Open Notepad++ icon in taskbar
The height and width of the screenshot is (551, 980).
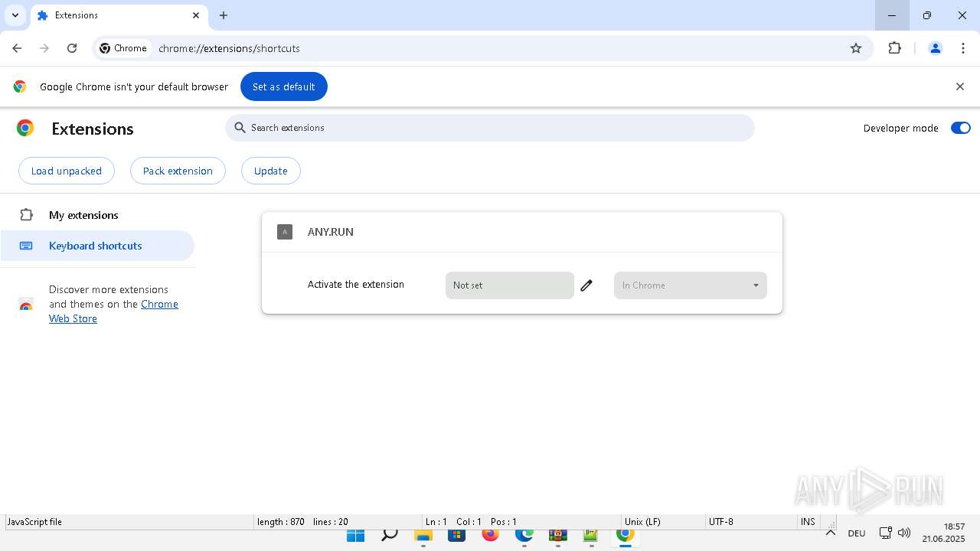[x=591, y=534]
